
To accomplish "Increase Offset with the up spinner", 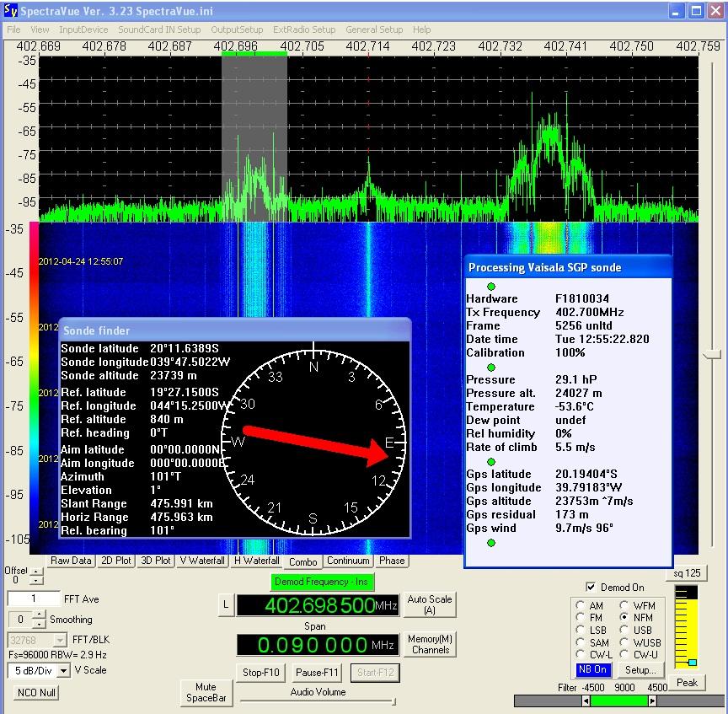I will pos(35,572).
